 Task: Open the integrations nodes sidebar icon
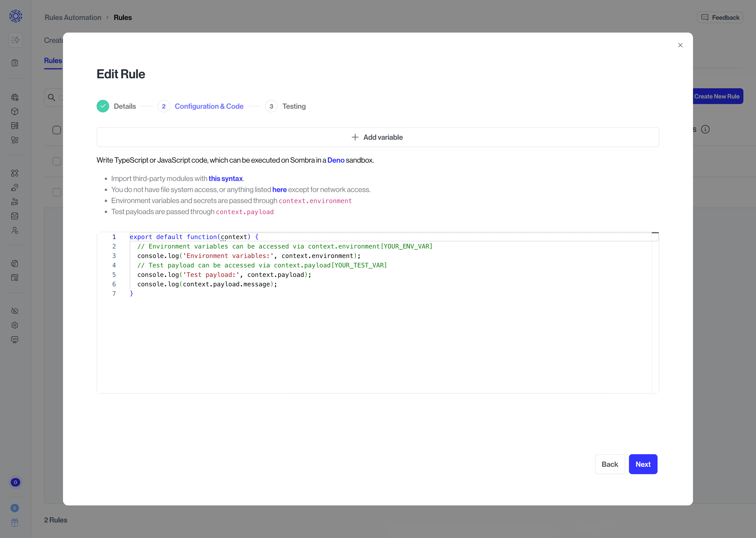click(15, 173)
